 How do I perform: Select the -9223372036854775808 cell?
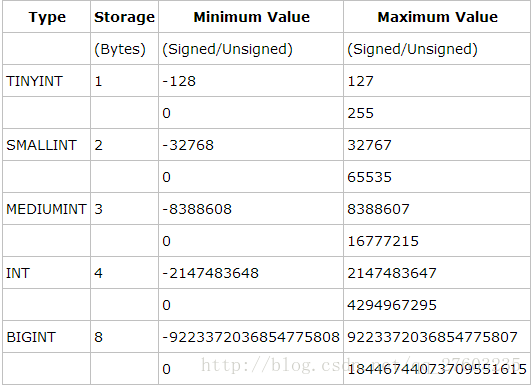(251, 337)
